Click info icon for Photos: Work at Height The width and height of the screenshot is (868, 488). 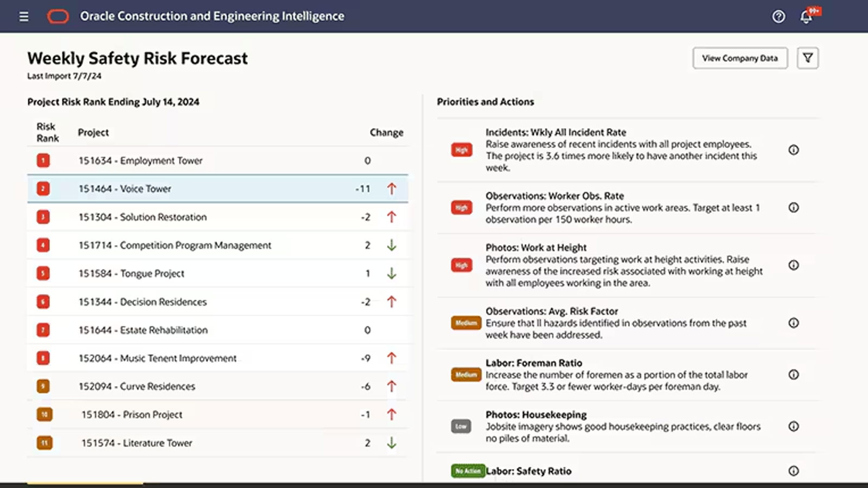click(x=794, y=265)
